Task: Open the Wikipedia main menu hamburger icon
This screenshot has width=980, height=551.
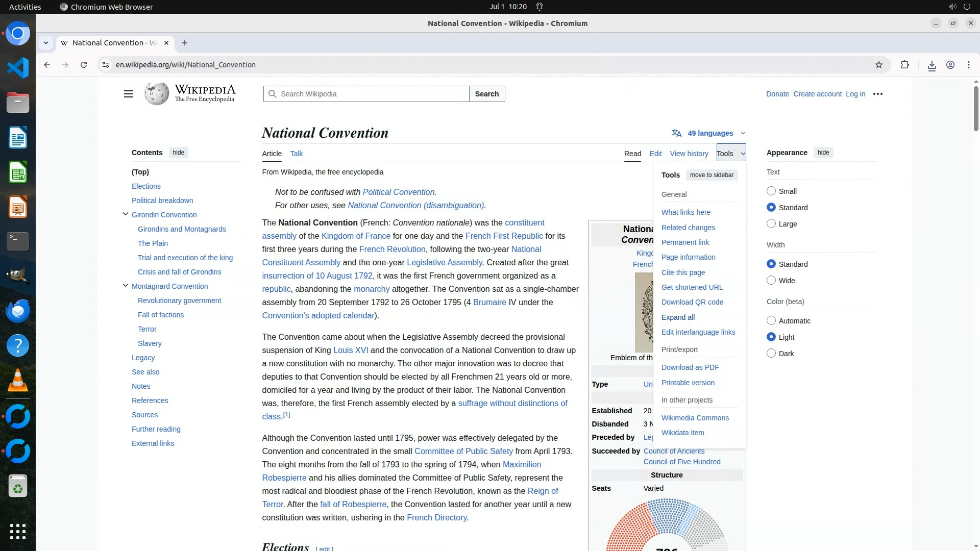Action: point(129,94)
